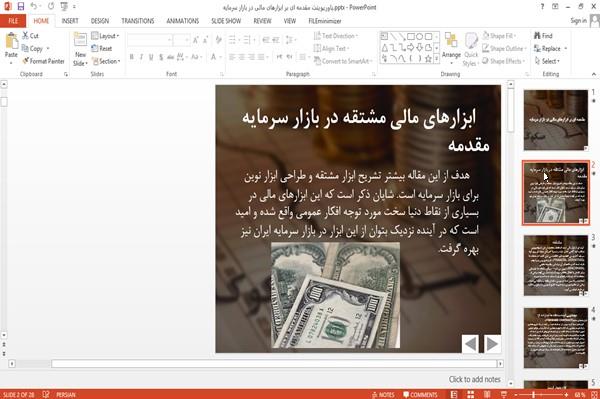
Task: Click spell check icon in status bar
Action: (46, 394)
